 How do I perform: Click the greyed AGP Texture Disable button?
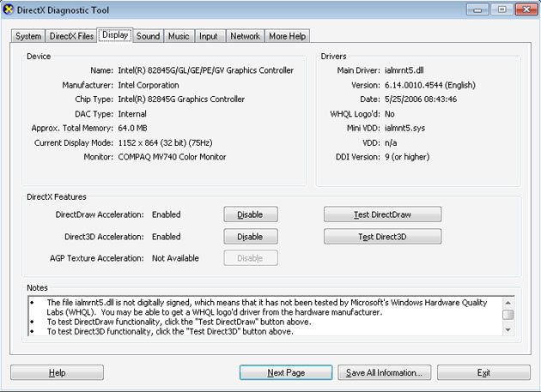pos(251,258)
